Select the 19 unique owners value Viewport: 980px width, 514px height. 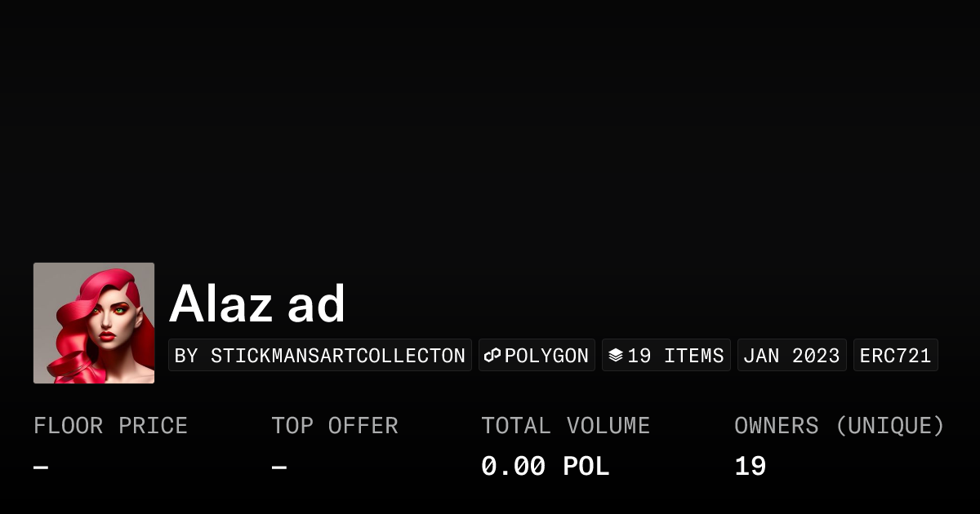[750, 467]
